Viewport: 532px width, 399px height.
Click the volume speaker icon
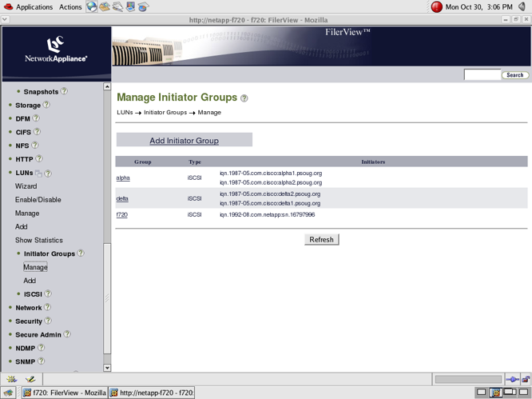pos(522,6)
